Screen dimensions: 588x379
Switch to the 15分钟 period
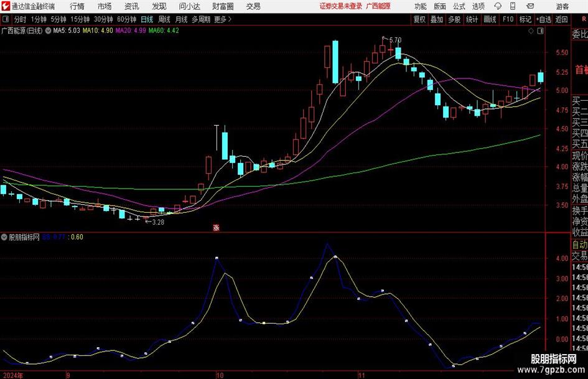pos(80,19)
